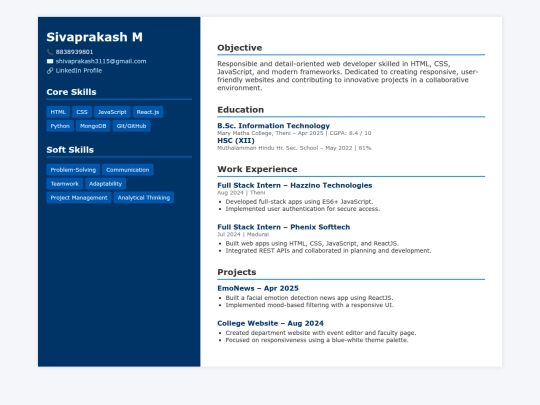Click the phone icon beside 8838939801

click(50, 52)
